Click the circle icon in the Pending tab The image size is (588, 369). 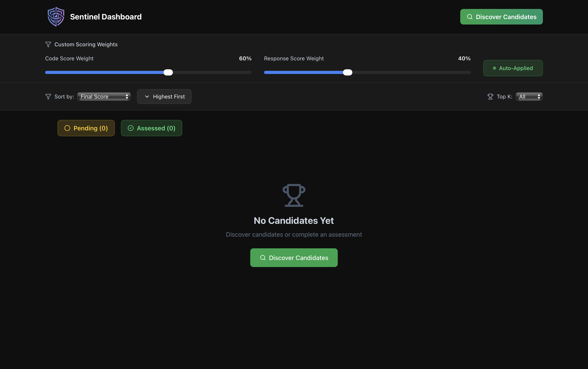67,128
